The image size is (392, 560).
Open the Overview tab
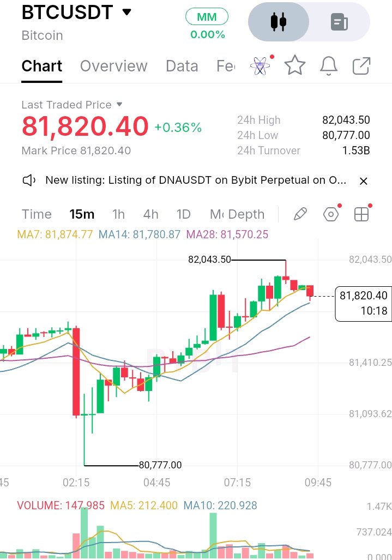pyautogui.click(x=113, y=66)
